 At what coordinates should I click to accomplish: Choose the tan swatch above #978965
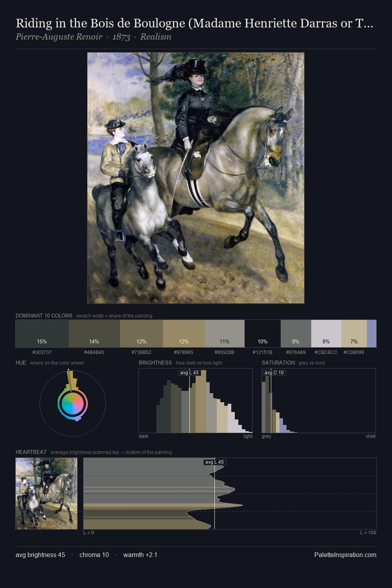pos(184,334)
